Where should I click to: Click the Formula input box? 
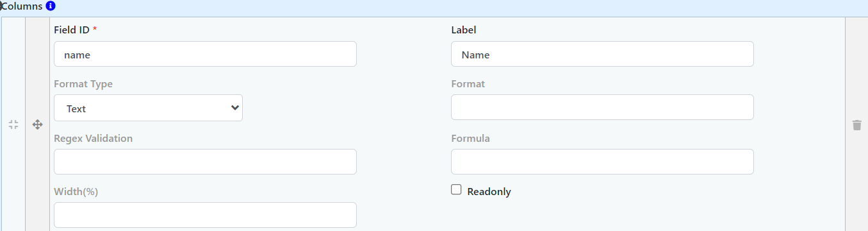pyautogui.click(x=602, y=162)
